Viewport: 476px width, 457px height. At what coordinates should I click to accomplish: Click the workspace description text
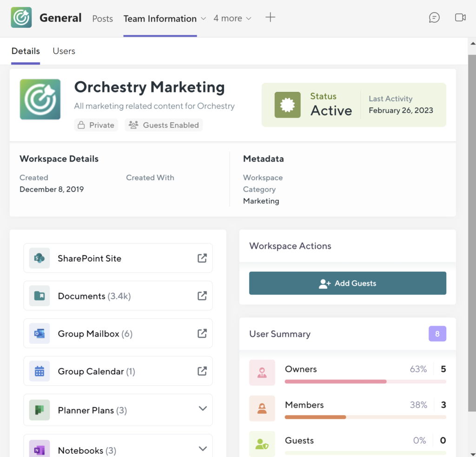click(154, 106)
